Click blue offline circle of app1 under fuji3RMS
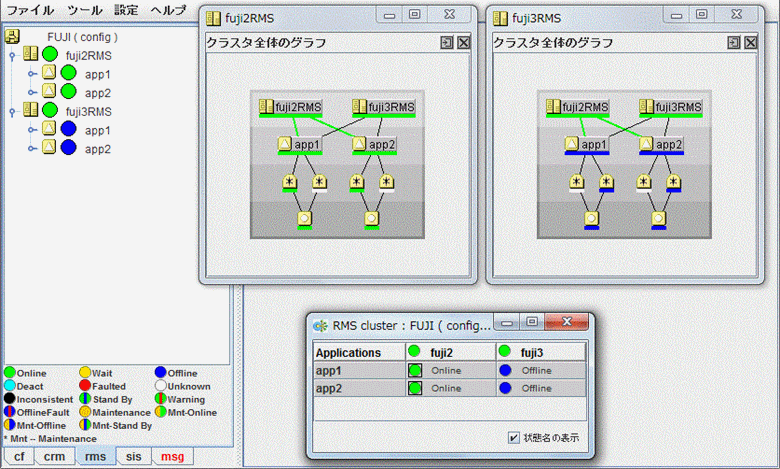The height and width of the screenshot is (469, 780). [x=68, y=129]
